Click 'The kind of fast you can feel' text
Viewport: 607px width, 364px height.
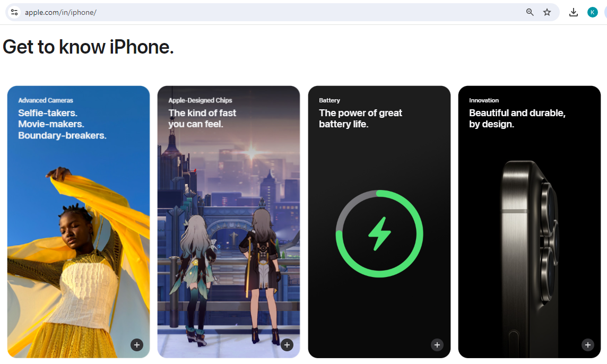tap(202, 118)
